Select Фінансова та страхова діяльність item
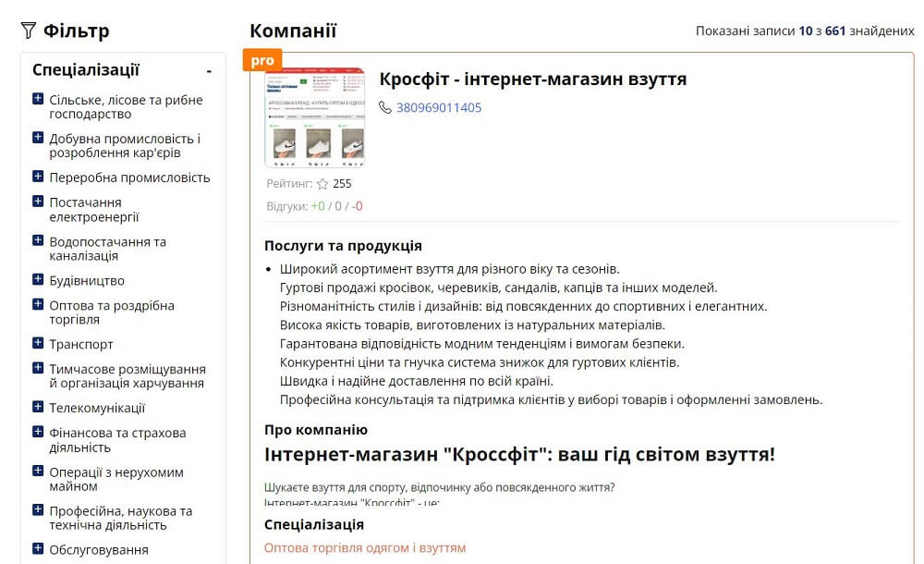The width and height of the screenshot is (924, 564). [x=117, y=440]
